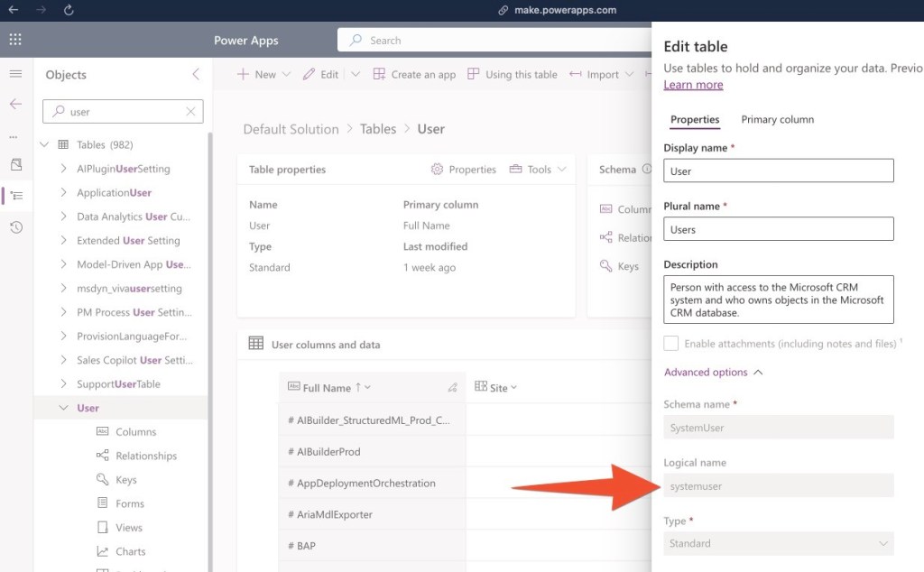Image resolution: width=924 pixels, height=572 pixels.
Task: Click into the Display name field
Action: (778, 171)
